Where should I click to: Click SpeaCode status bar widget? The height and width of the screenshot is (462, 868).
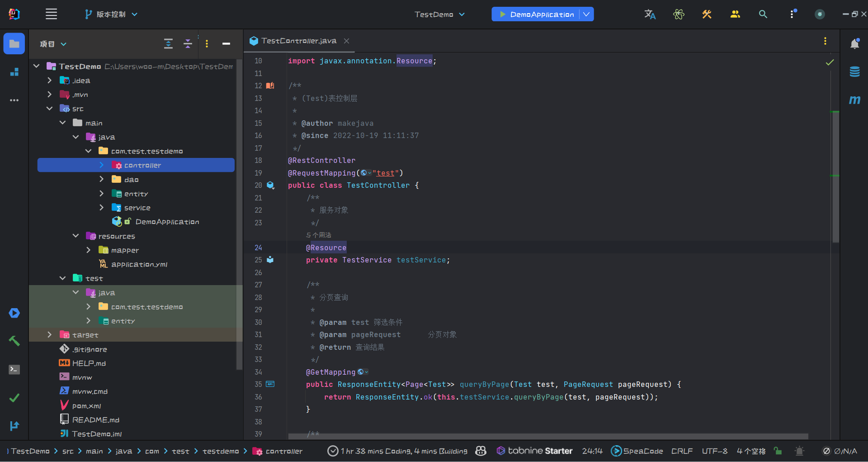click(637, 451)
